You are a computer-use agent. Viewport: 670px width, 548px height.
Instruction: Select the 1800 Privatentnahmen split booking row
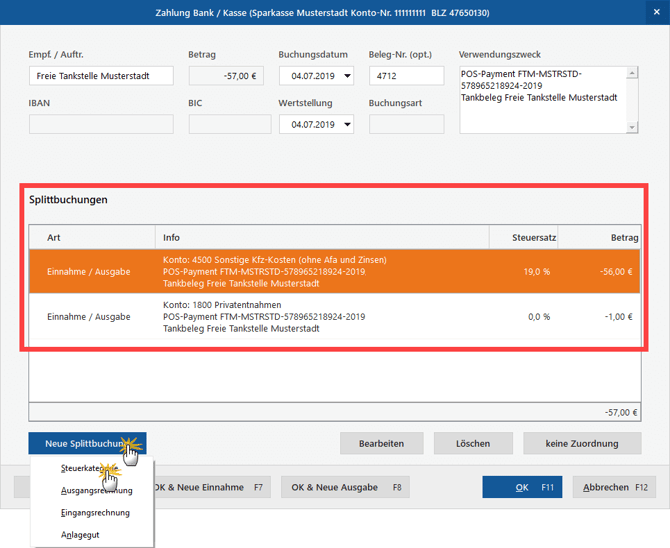[334, 317]
